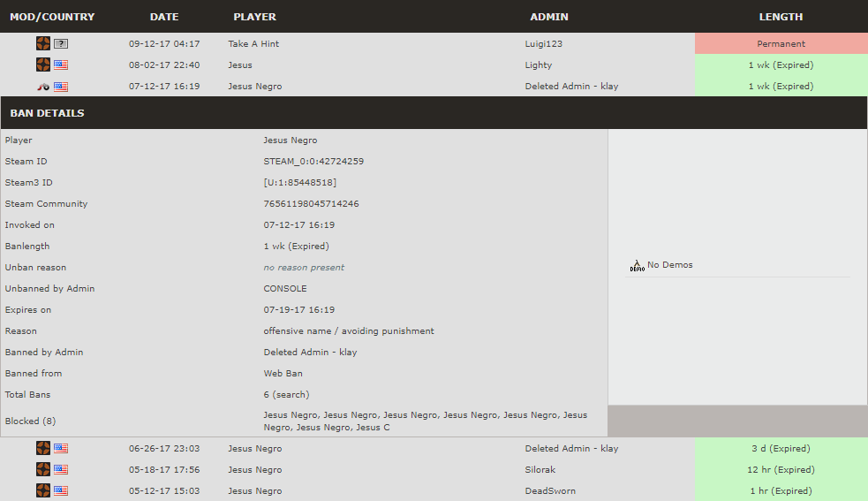Click the TF2 icon in the 06-26-17 row
Screen dimensions: 868x501
coord(43,448)
